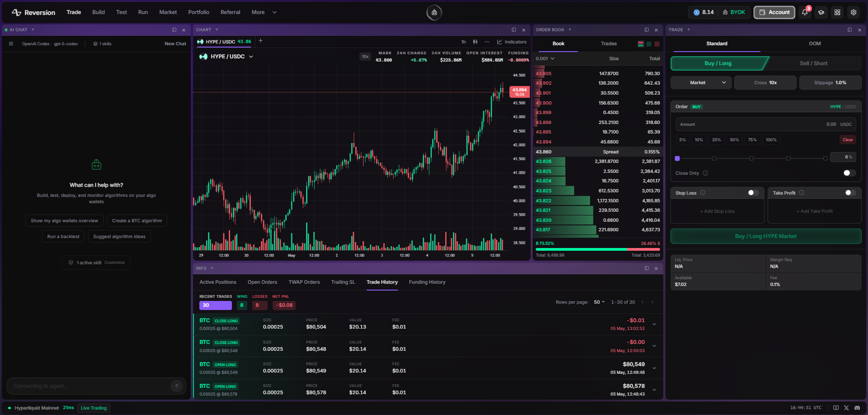Open the notifications bell
868x415 pixels.
(805, 13)
